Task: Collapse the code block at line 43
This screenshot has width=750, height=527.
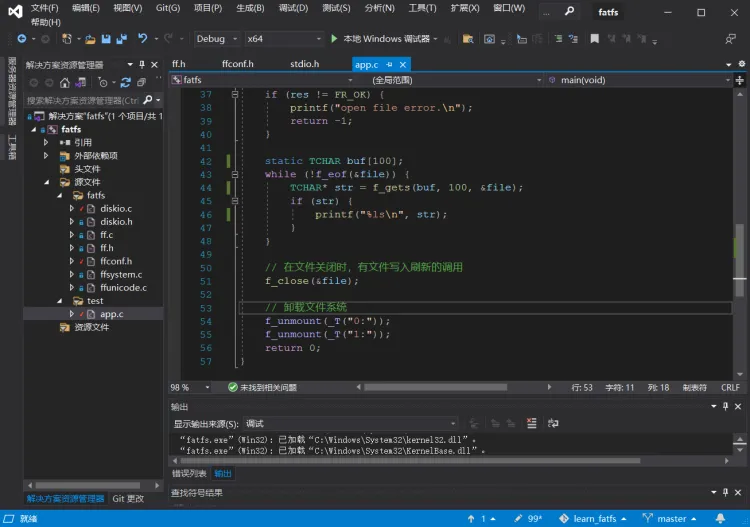Action: 236,174
